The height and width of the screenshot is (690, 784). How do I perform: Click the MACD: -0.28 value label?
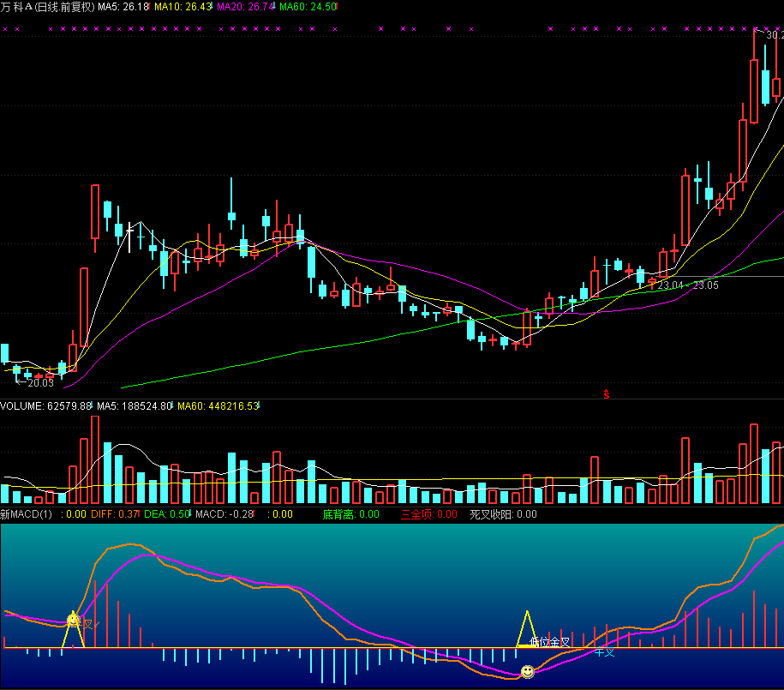click(225, 514)
